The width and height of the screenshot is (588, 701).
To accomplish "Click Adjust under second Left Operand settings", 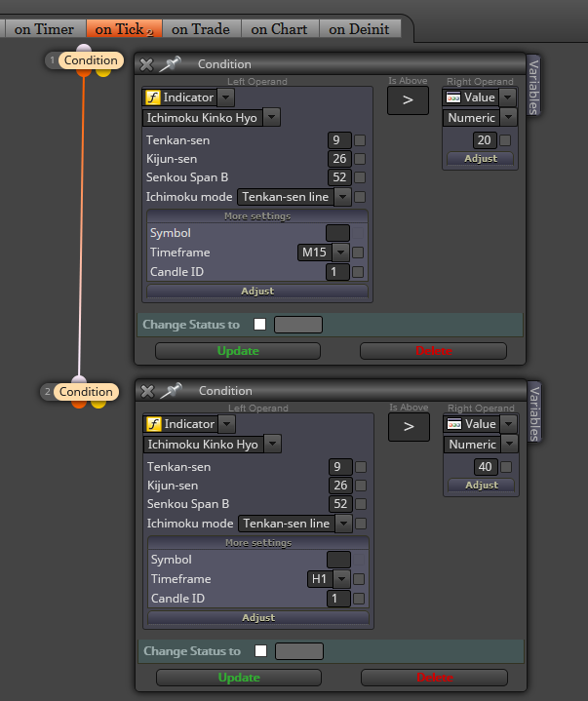I will (x=258, y=617).
